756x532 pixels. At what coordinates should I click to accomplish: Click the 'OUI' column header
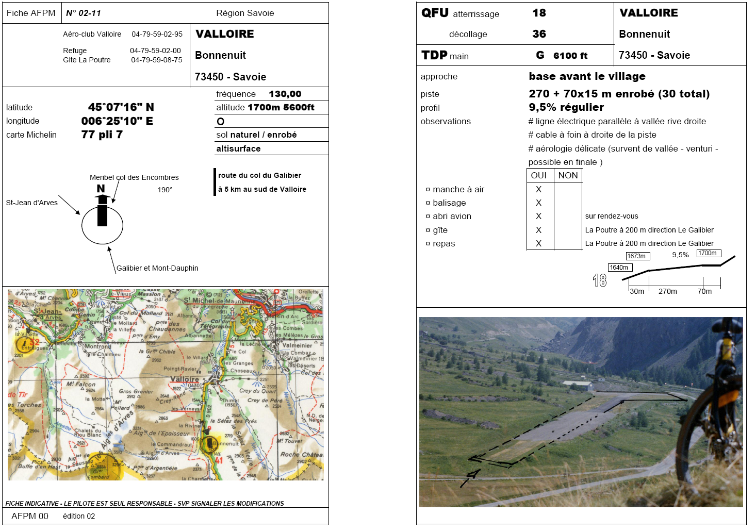539,175
